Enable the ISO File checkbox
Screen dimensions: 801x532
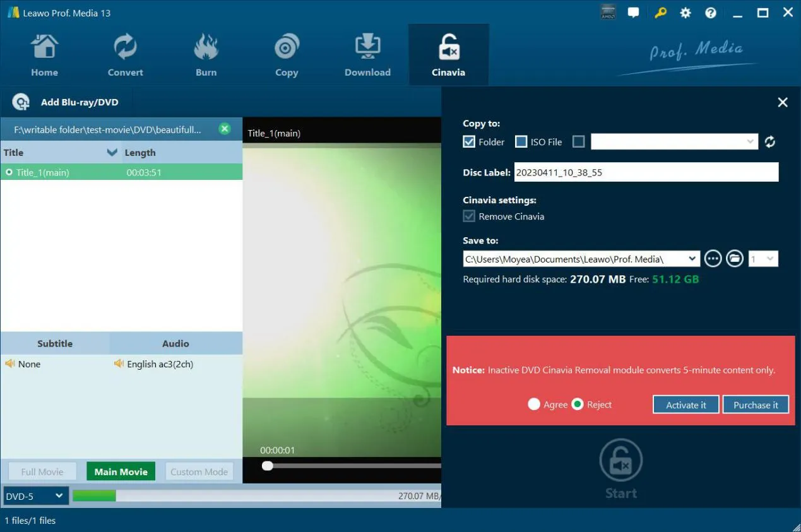pos(521,142)
